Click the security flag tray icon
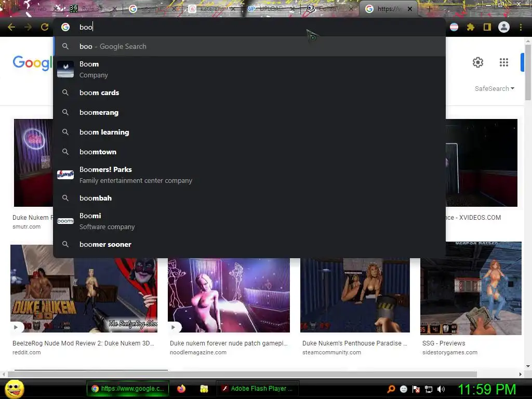The height and width of the screenshot is (399, 532). [x=416, y=389]
